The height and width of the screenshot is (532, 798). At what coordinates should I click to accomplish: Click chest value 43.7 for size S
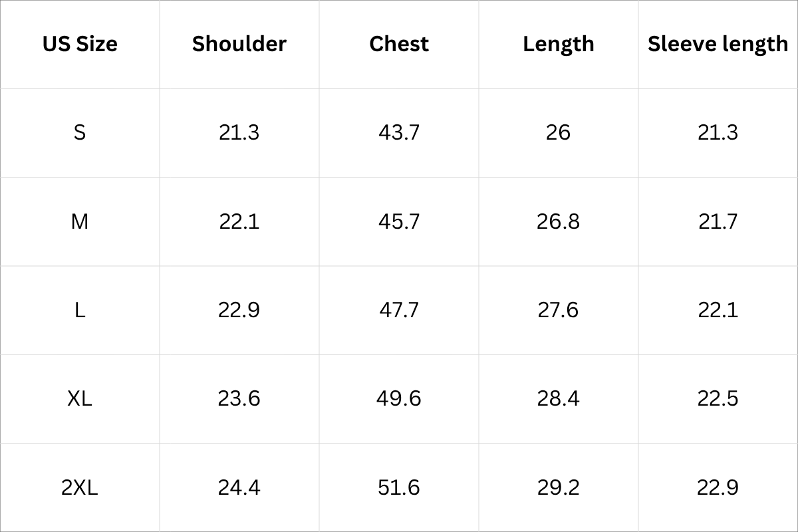tap(399, 132)
